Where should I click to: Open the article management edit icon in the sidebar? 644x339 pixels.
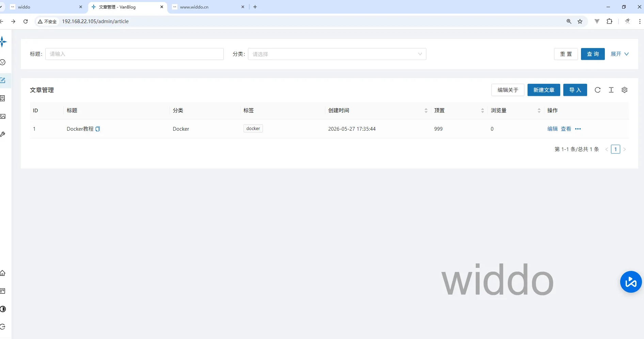[3, 80]
